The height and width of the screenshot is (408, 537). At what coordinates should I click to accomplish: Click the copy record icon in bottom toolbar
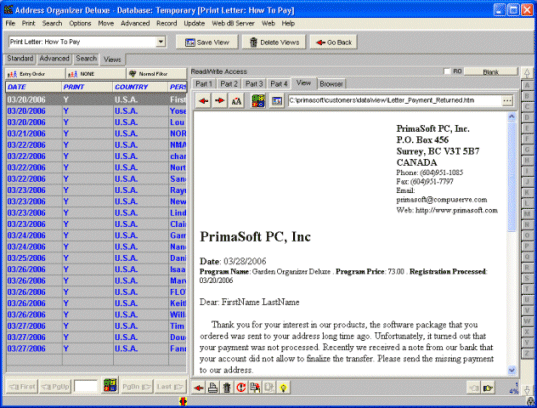[255, 388]
